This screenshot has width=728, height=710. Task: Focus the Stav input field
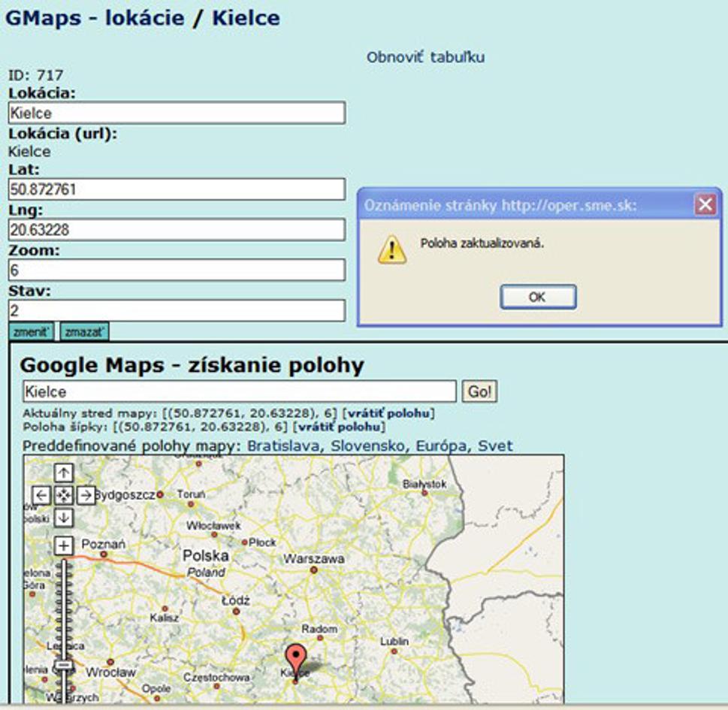pyautogui.click(x=177, y=310)
